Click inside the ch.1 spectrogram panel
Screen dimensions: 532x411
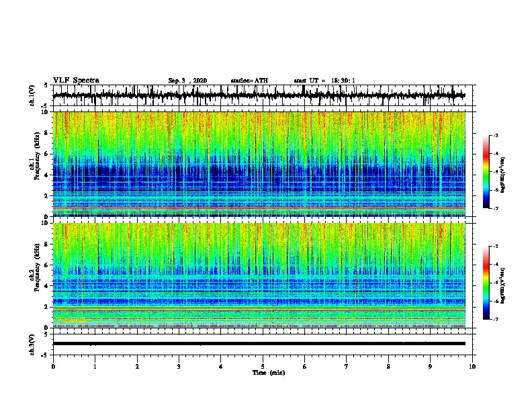tap(259, 164)
